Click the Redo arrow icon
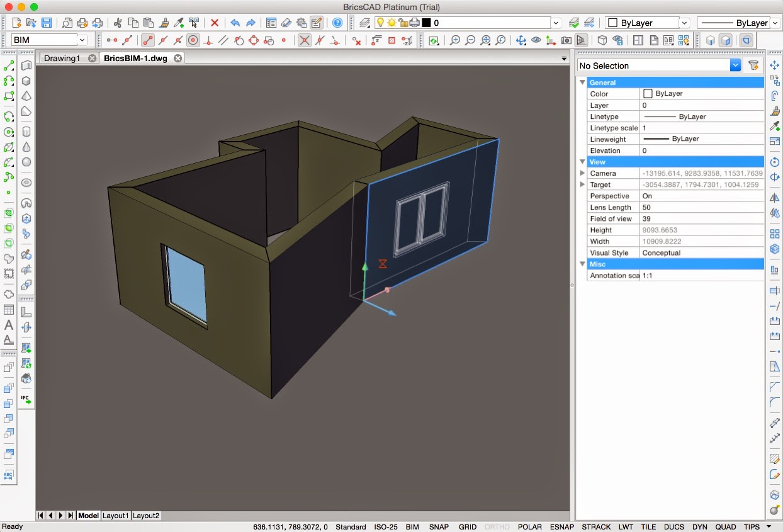 (x=251, y=23)
